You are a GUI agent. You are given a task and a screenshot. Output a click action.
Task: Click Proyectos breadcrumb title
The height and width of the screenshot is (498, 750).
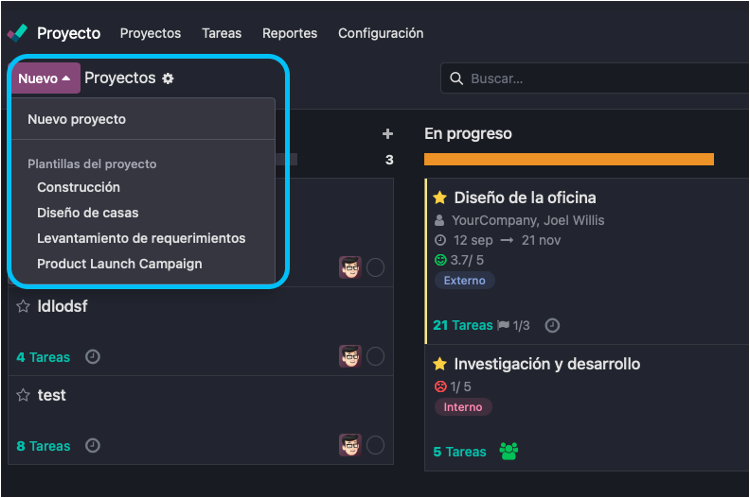click(x=120, y=78)
